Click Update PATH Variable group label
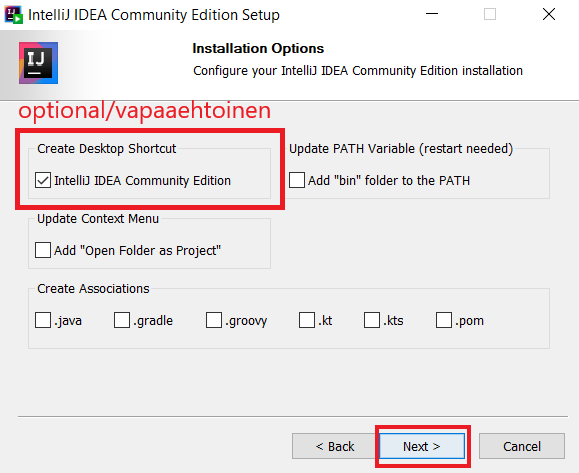 pos(401,148)
